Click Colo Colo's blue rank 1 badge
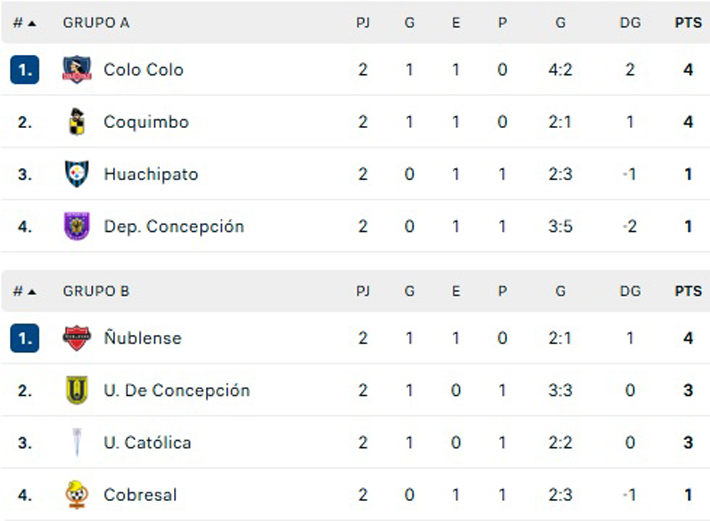This screenshot has width=710, height=521. tap(25, 69)
